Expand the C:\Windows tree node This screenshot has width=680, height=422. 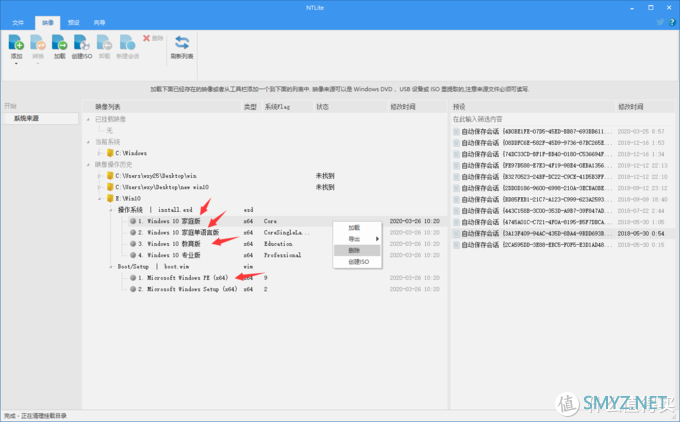(x=100, y=153)
